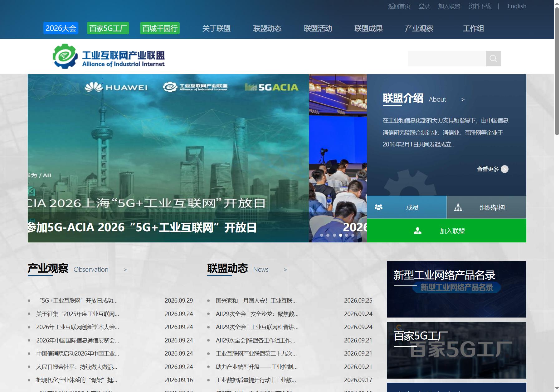
Task: Open the 工作组 menu
Action: (x=473, y=28)
